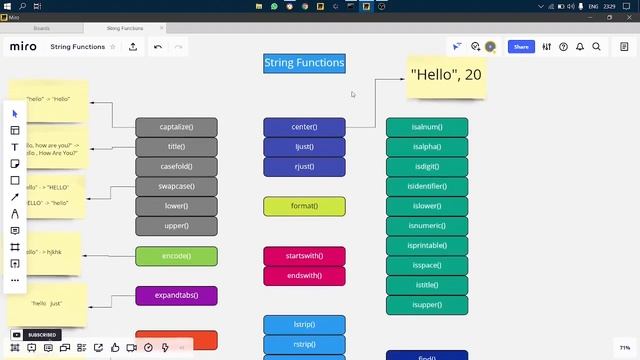Open the notifications bell
The width and height of the screenshot is (640, 360).
(x=580, y=47)
